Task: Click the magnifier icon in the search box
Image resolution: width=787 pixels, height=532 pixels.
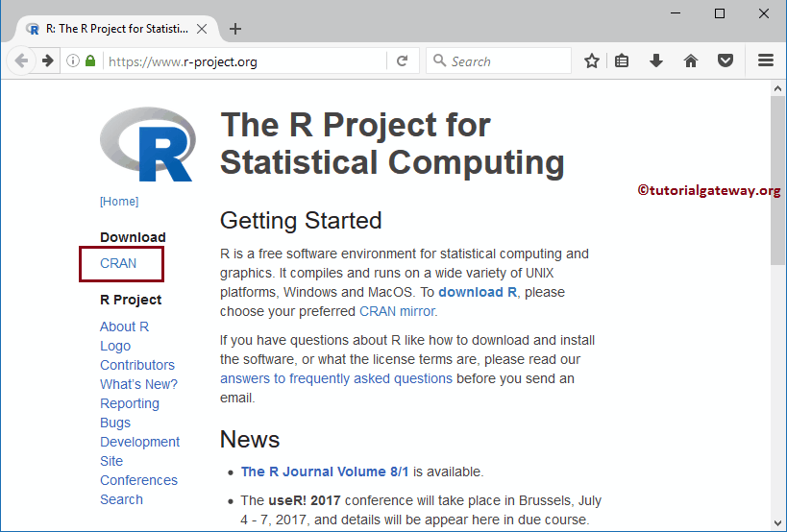Action: point(439,60)
